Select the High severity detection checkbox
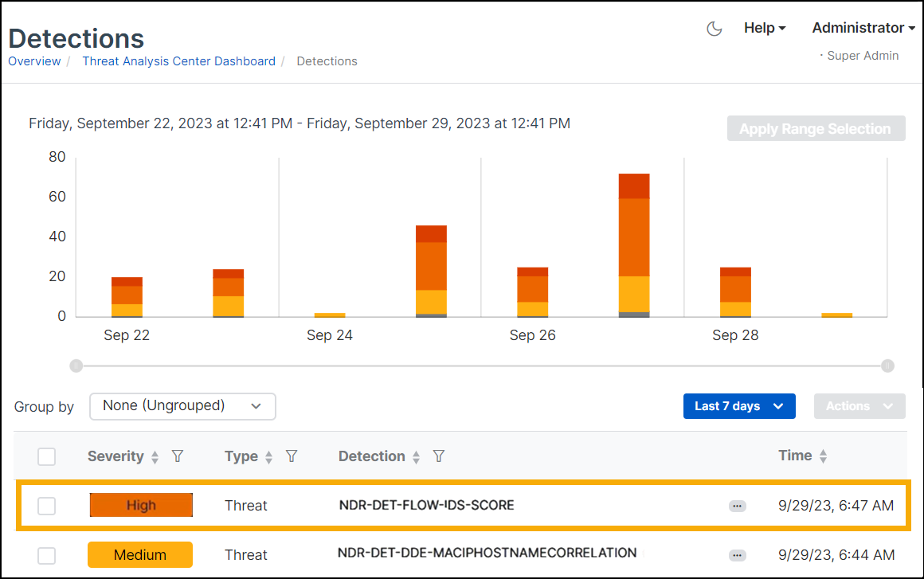 [47, 506]
